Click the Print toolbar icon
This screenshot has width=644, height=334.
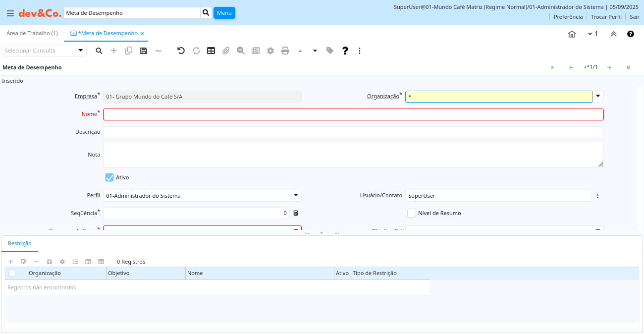click(x=285, y=51)
